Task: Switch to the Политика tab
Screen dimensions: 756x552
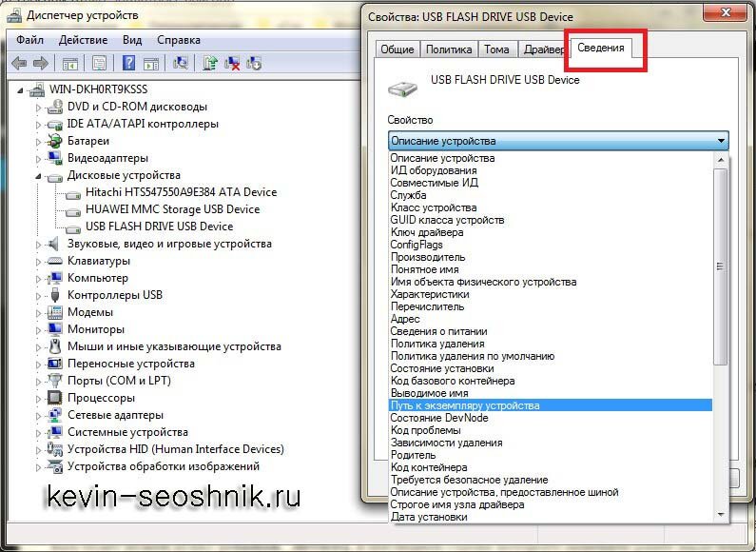Action: (x=448, y=49)
